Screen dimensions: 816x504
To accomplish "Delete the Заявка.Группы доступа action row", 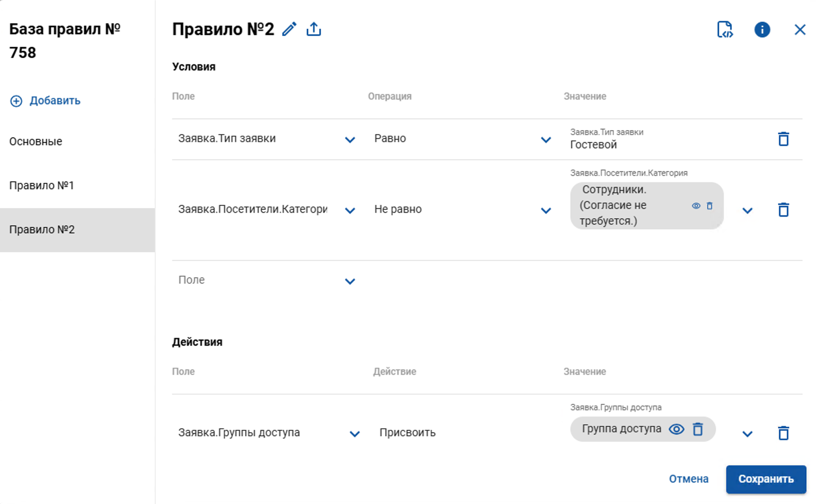I will click(x=783, y=433).
